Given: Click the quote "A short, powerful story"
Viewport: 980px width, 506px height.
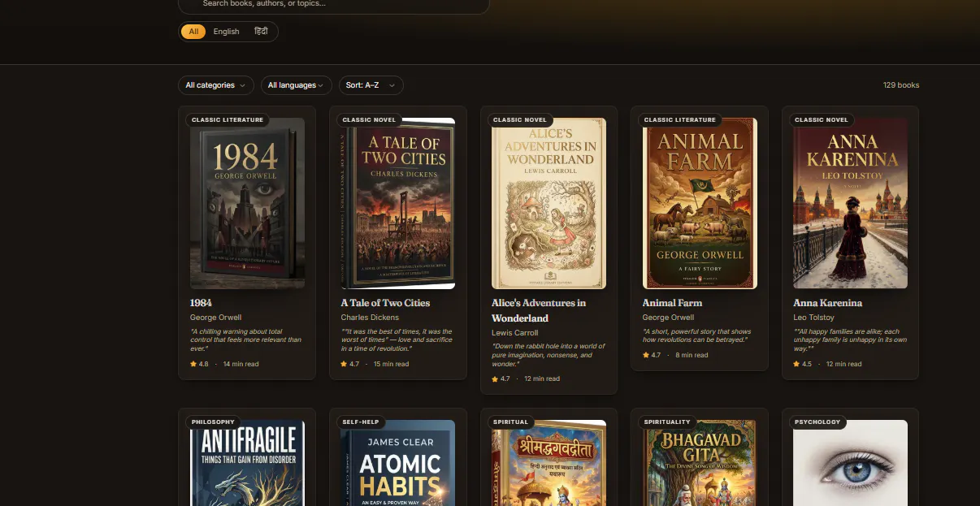Looking at the screenshot, I should tap(697, 335).
